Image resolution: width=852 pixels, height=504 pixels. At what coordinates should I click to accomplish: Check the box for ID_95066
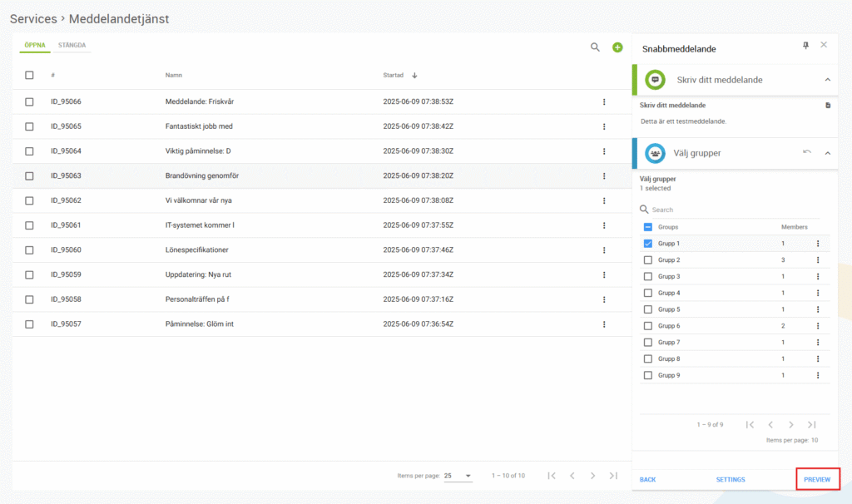pyautogui.click(x=29, y=101)
